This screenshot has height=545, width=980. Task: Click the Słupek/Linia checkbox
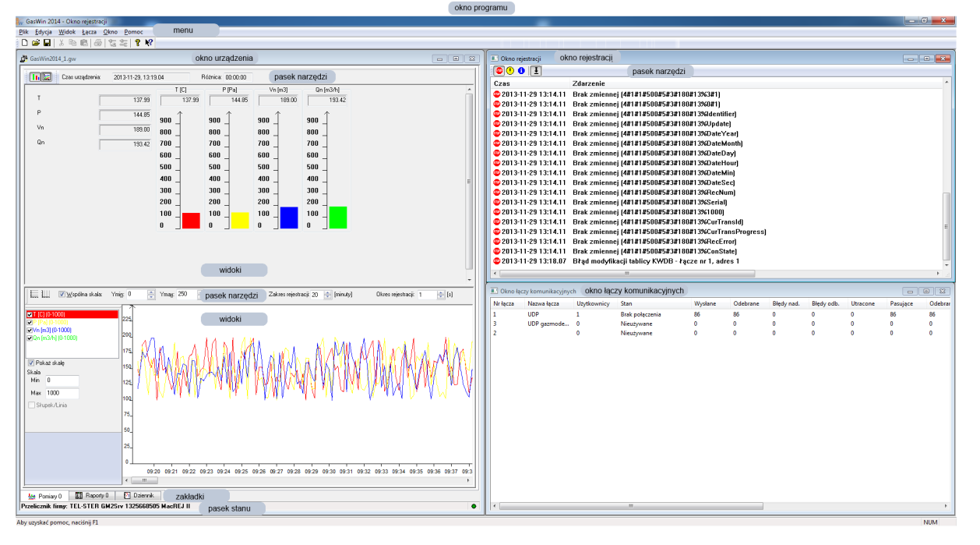(31, 405)
